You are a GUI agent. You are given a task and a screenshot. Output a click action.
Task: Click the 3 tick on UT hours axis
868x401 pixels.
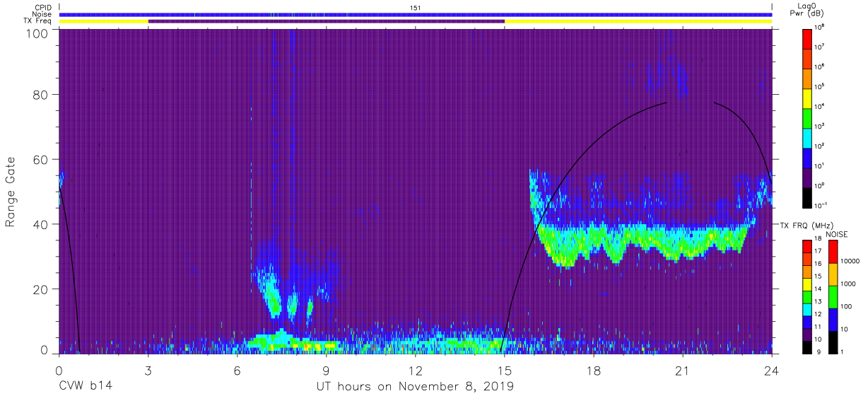(148, 370)
